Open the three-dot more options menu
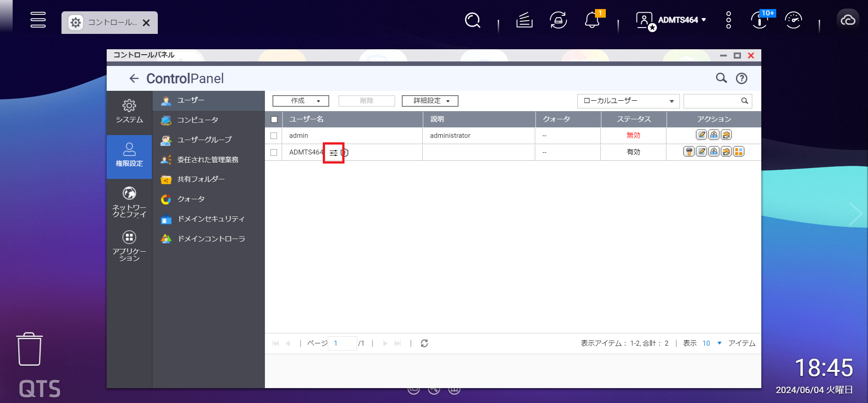The image size is (868, 403). [x=728, y=20]
